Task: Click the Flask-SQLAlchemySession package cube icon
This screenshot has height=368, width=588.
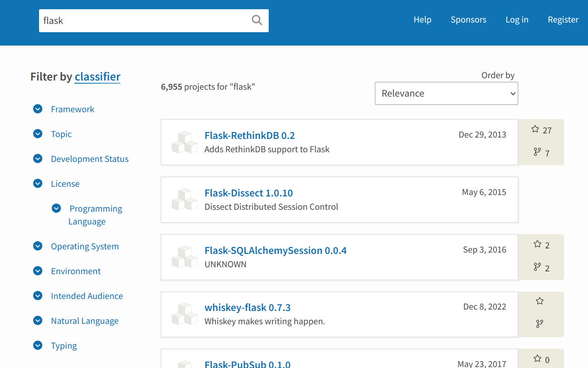Action: (x=184, y=257)
